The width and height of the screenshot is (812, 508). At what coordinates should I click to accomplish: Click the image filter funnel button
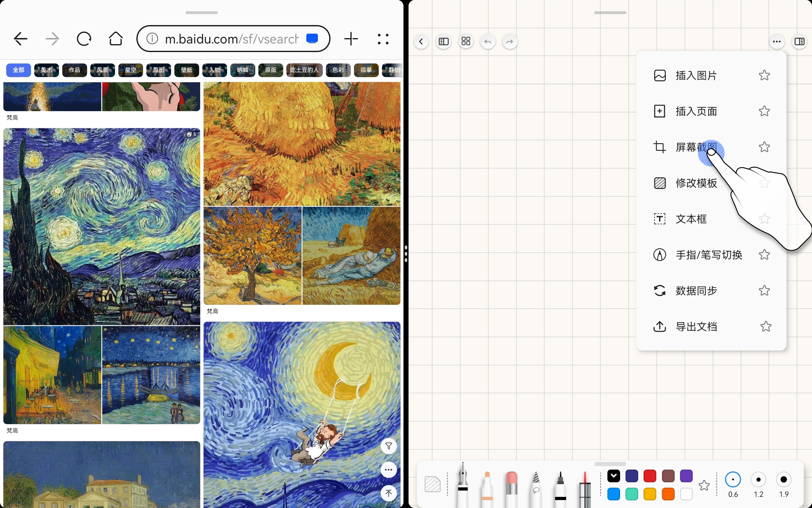pyautogui.click(x=389, y=446)
